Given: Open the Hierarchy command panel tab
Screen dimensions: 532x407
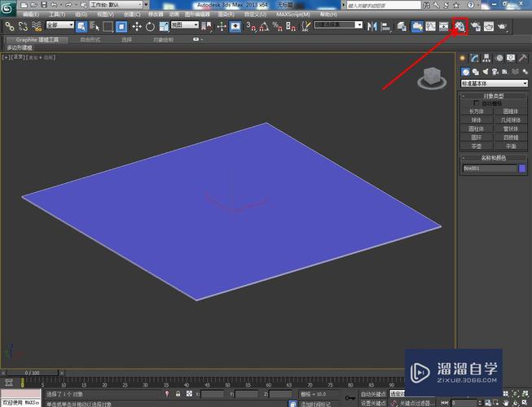Looking at the screenshot, I should (x=486, y=58).
